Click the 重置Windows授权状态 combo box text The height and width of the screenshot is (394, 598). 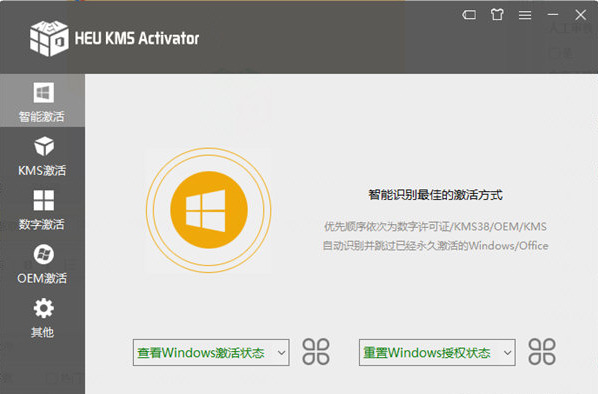coord(426,352)
